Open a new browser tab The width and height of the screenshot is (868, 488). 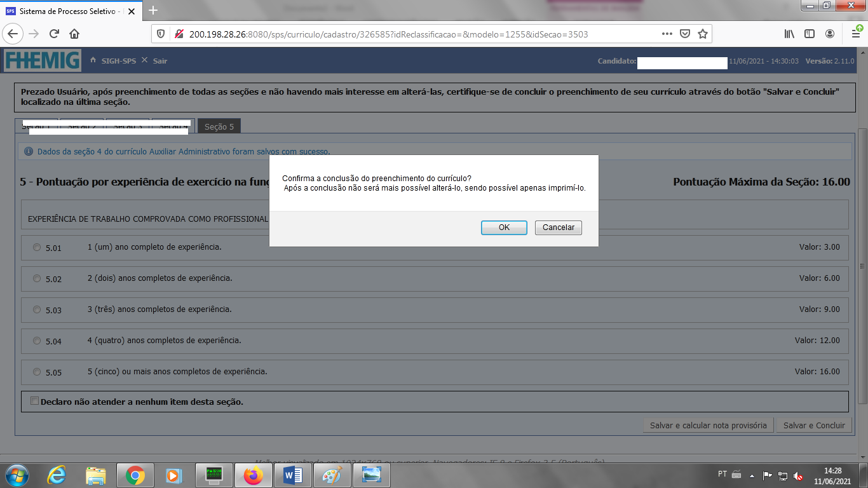(x=153, y=10)
